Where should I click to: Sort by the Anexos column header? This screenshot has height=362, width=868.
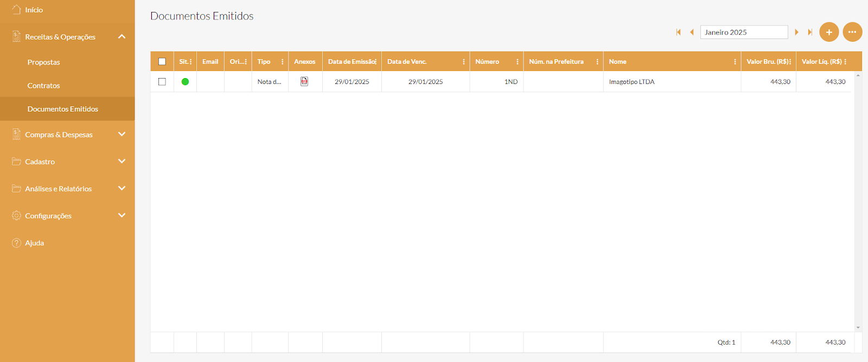[305, 62]
